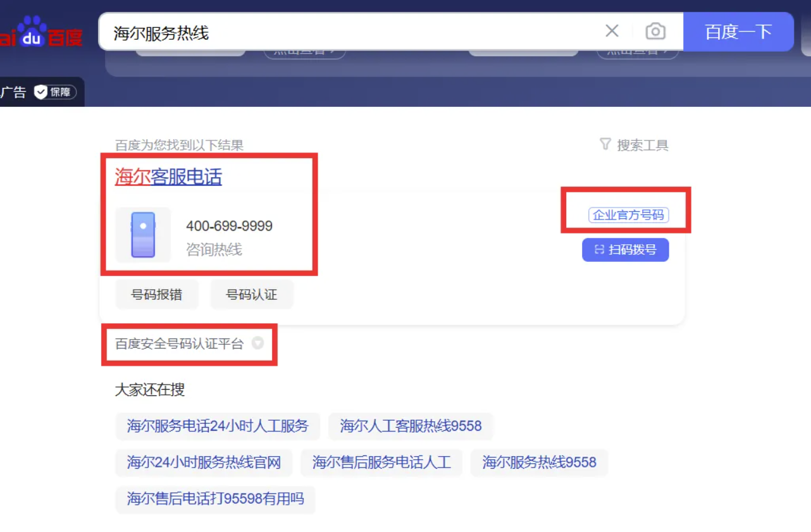Open 百度安全号码认证平台 link
Screen dimensions: 811x532
(x=179, y=344)
